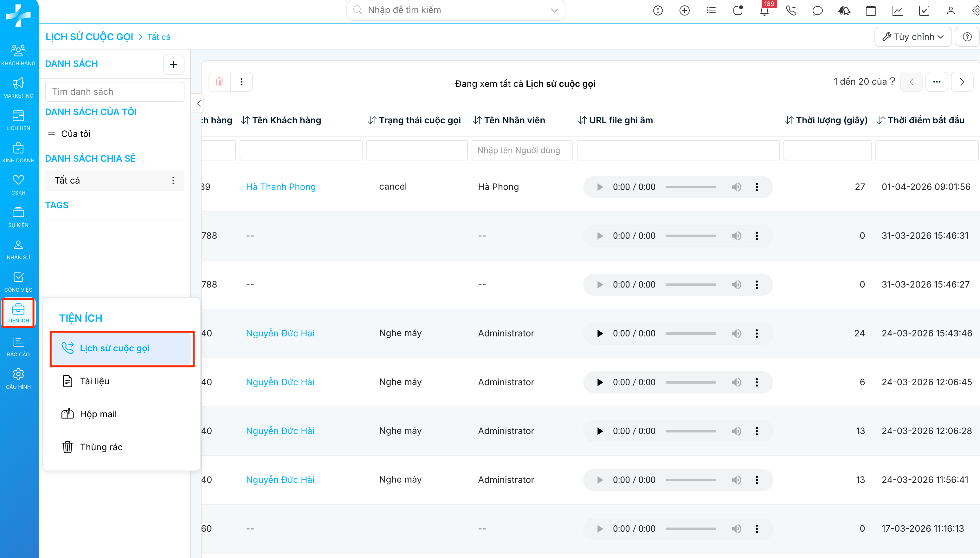Open Marketing module in sidebar
The width and height of the screenshot is (980, 558).
point(18,88)
